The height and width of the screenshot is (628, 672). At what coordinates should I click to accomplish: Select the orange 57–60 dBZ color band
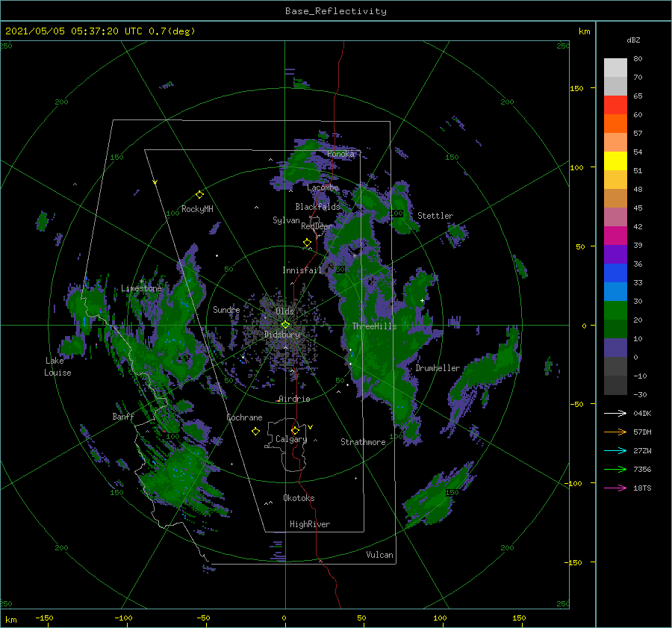pyautogui.click(x=615, y=124)
